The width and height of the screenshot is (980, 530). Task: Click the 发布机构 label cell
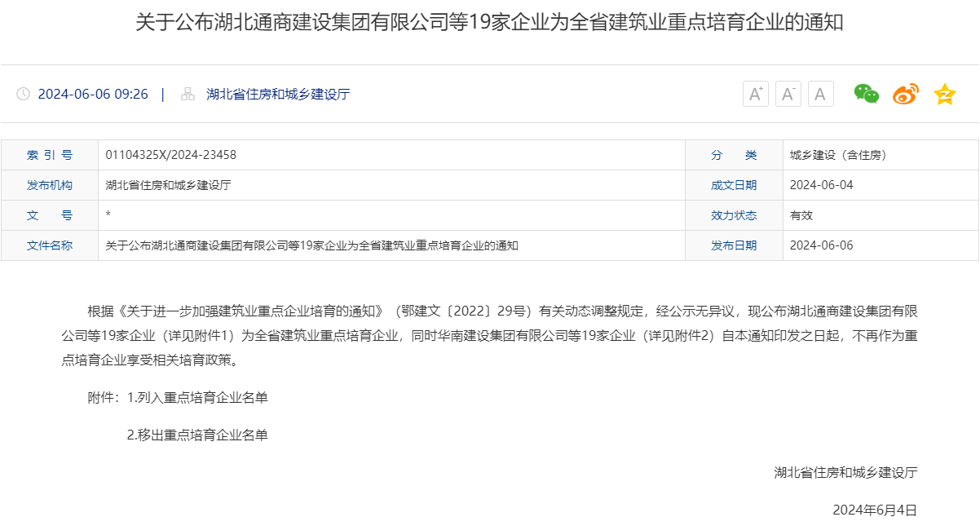50,185
